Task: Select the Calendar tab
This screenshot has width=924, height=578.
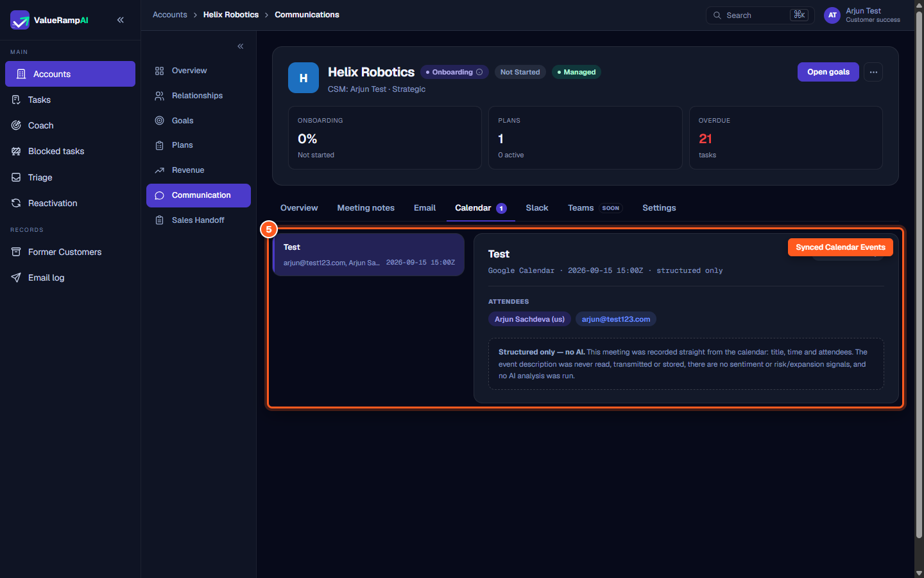Action: pos(481,208)
